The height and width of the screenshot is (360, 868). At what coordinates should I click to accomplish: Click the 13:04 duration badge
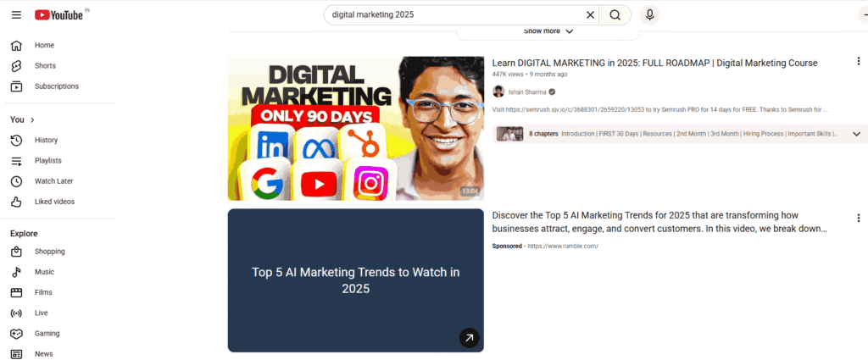(470, 191)
